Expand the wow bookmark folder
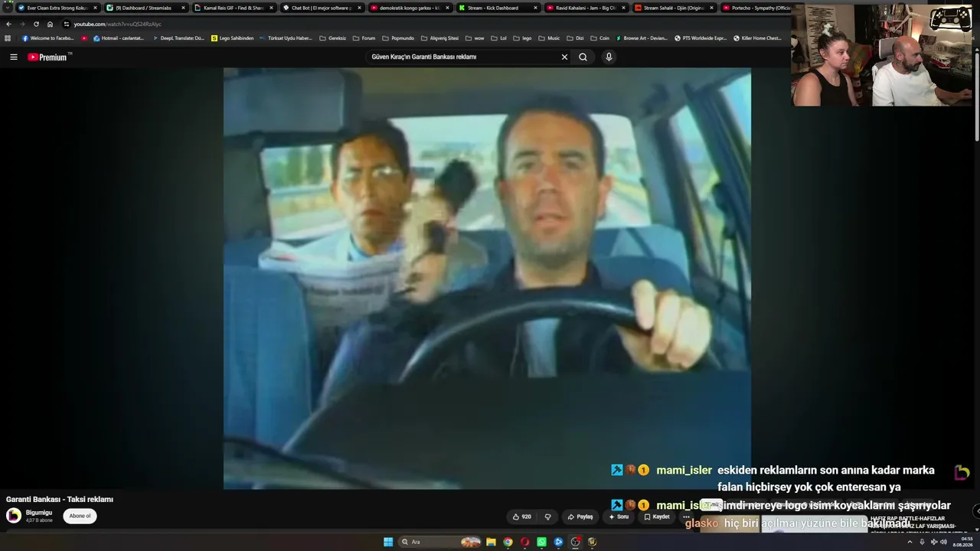The width and height of the screenshot is (980, 551). tap(475, 37)
